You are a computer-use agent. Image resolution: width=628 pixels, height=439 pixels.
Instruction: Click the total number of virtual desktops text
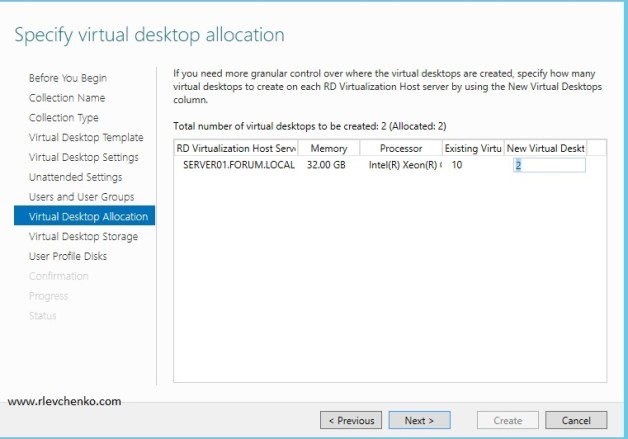(x=310, y=126)
